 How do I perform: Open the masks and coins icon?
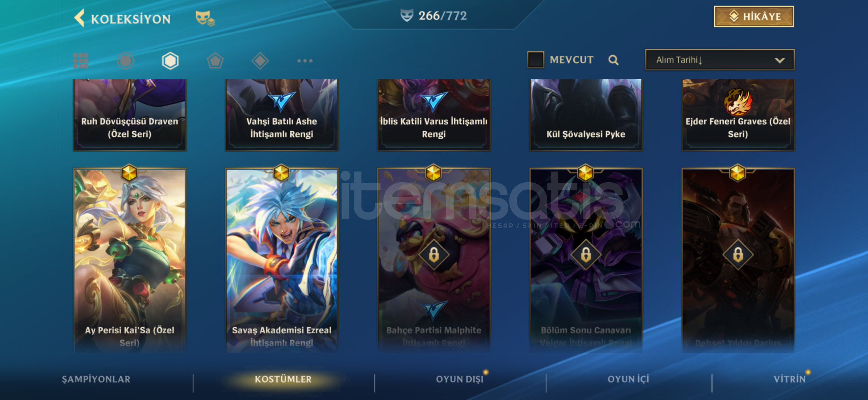click(x=205, y=18)
